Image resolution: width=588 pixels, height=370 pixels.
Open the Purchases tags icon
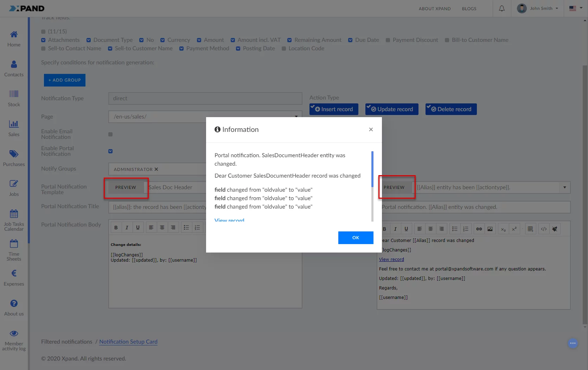[14, 154]
